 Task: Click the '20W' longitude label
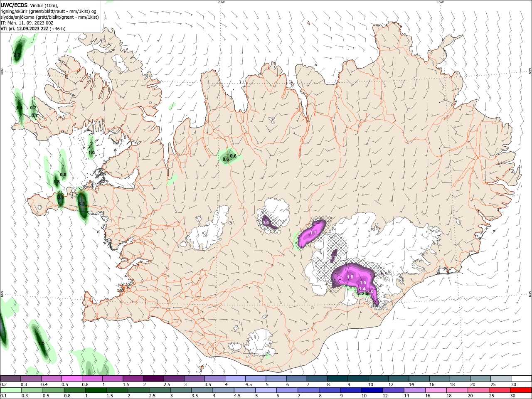pos(221,2)
